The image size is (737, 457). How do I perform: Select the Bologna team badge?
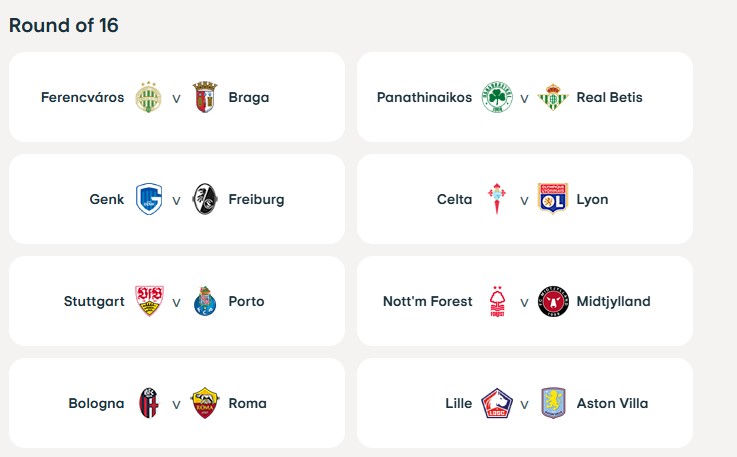click(148, 403)
